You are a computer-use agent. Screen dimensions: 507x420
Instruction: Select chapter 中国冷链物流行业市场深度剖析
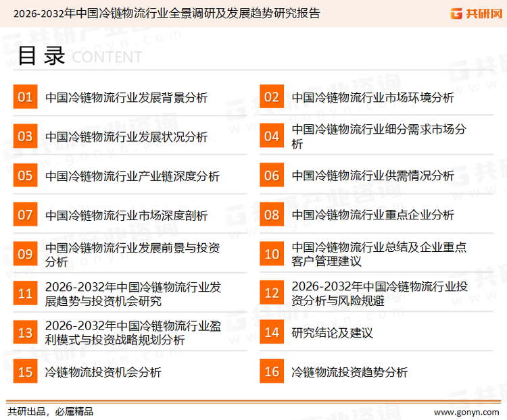(126, 215)
